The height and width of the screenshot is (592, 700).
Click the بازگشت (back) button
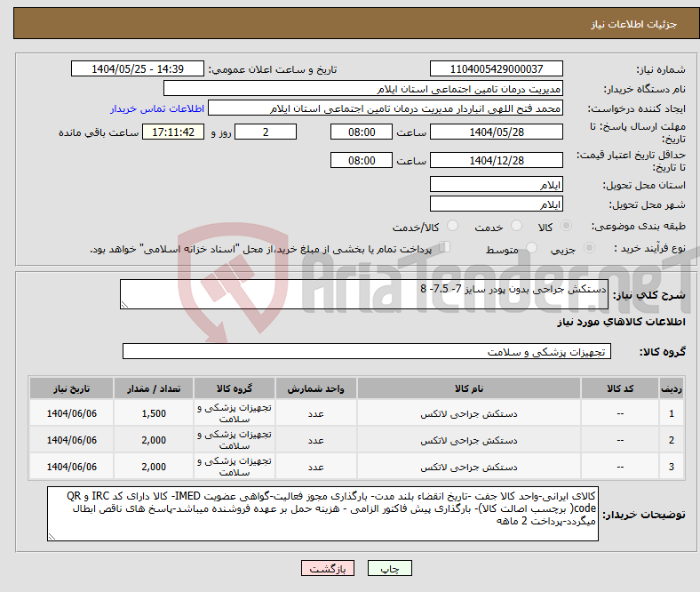tap(328, 568)
